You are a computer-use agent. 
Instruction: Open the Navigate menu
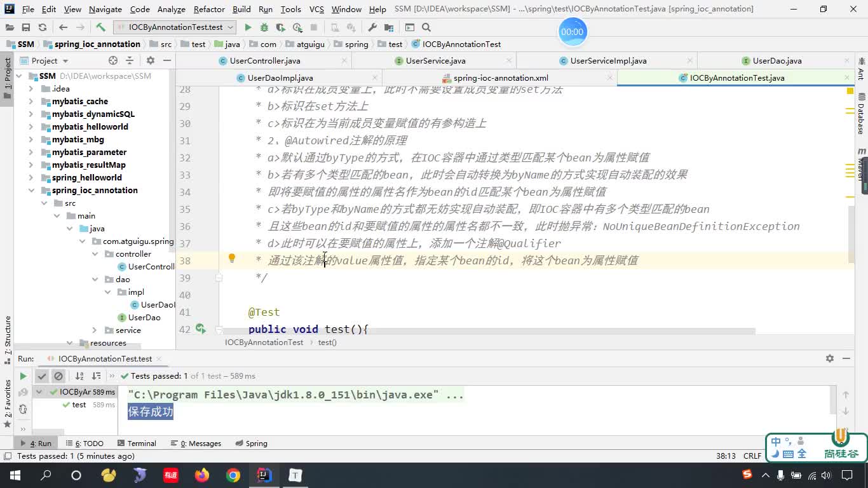tap(105, 9)
